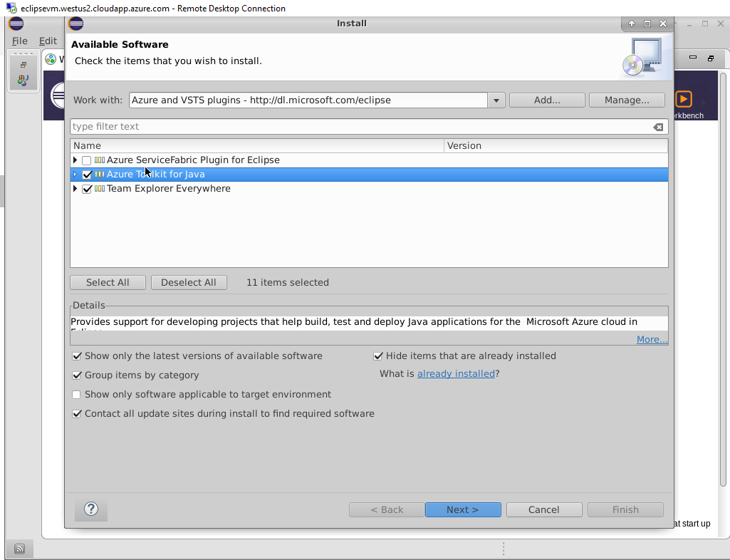This screenshot has width=730, height=560.
Task: Click the Work with URL text field
Action: point(308,100)
